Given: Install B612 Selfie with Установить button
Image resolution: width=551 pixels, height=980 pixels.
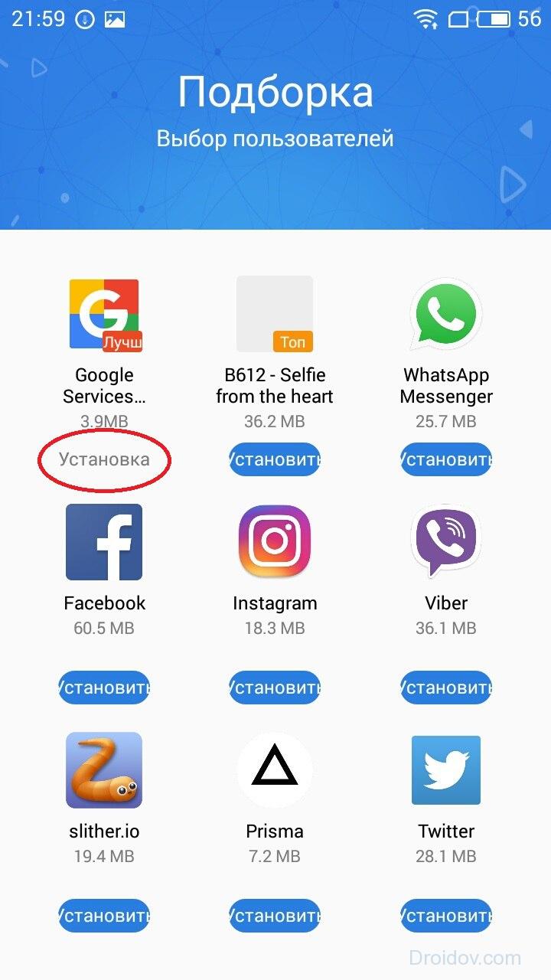Looking at the screenshot, I should pos(275,459).
